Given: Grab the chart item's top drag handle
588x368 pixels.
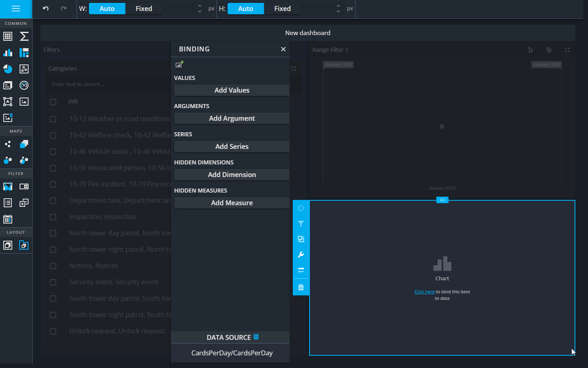Looking at the screenshot, I should coord(442,200).
